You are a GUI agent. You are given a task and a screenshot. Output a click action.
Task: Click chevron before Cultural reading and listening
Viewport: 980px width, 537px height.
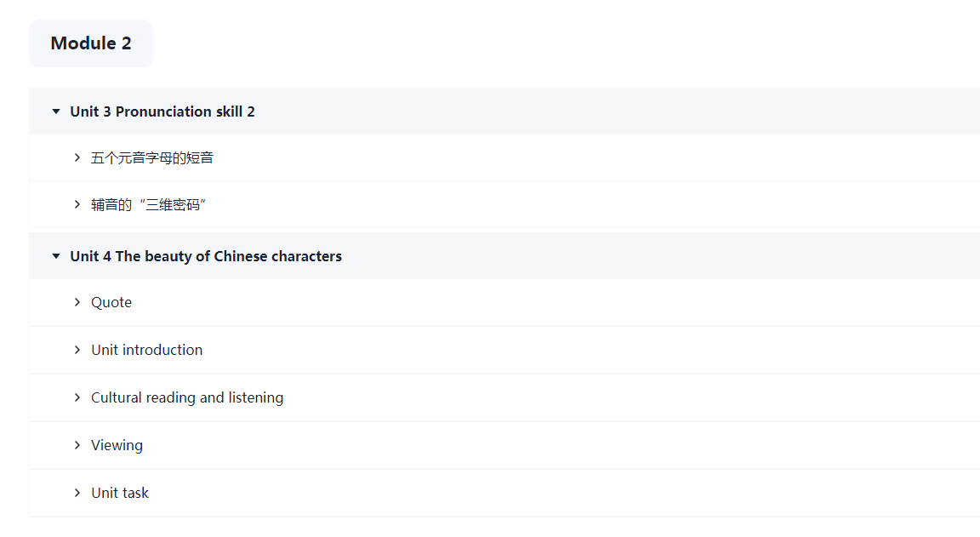tap(77, 397)
